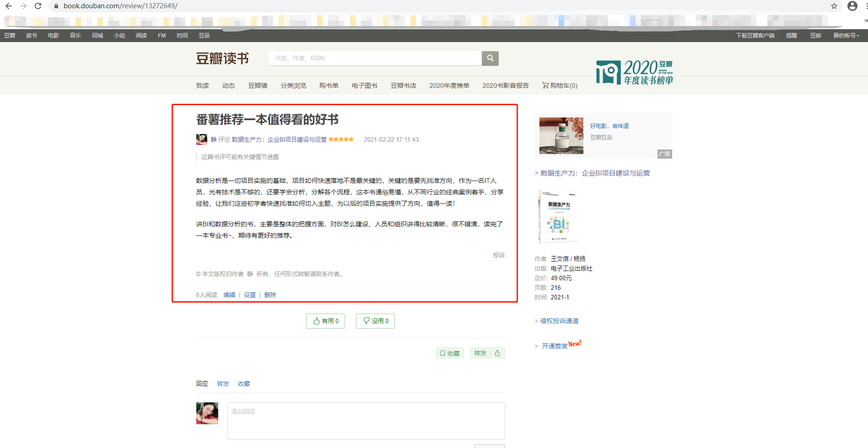Open FM in the top navigation

(162, 36)
